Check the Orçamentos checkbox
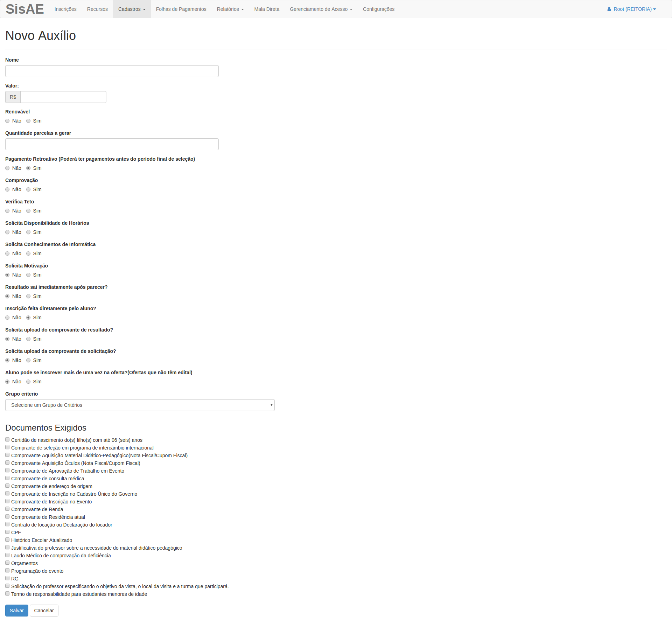Screen dimensions: 672x620 click(7, 563)
